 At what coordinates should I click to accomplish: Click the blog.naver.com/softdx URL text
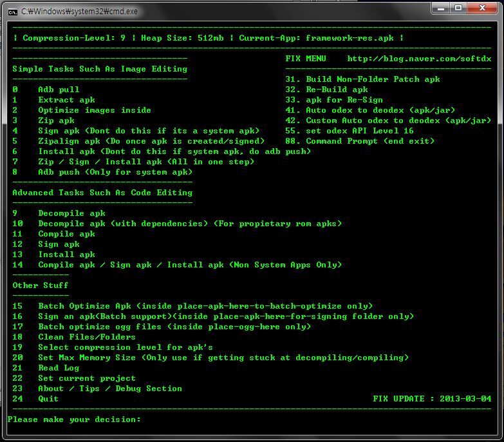tap(419, 59)
